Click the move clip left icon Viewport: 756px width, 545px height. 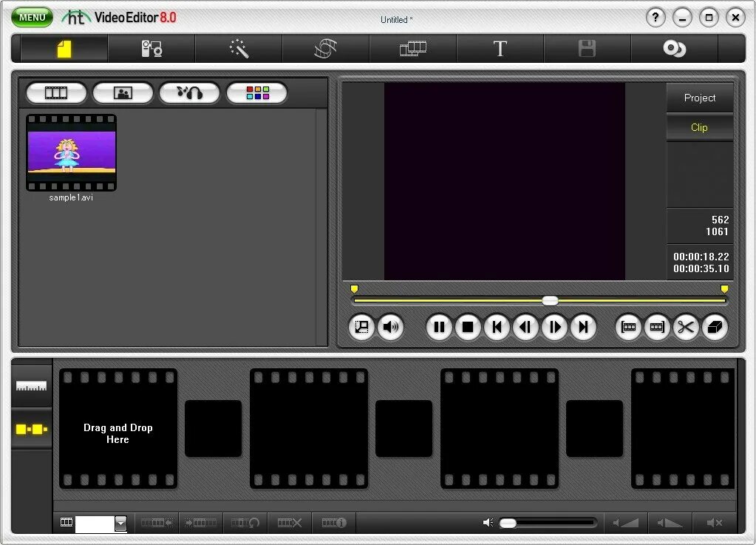point(157,523)
